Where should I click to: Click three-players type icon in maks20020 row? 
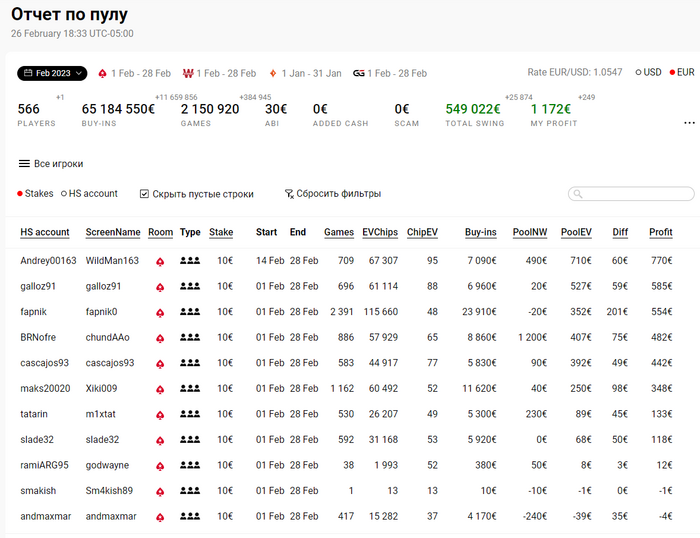click(x=190, y=388)
